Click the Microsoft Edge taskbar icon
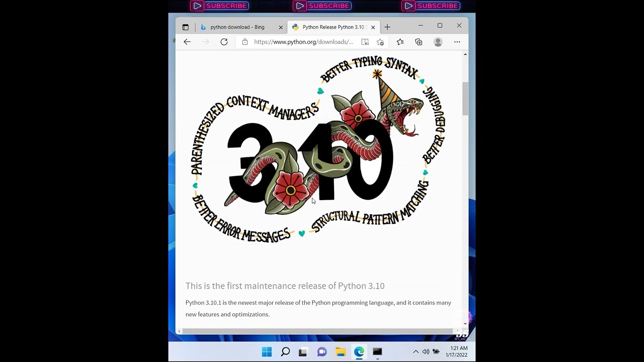644x362 pixels. (x=359, y=352)
